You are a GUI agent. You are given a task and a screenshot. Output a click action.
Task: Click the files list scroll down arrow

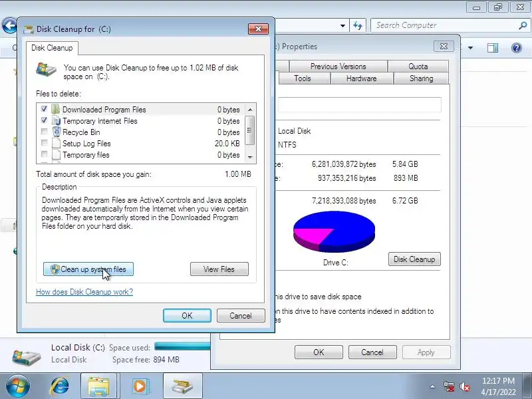tap(250, 157)
